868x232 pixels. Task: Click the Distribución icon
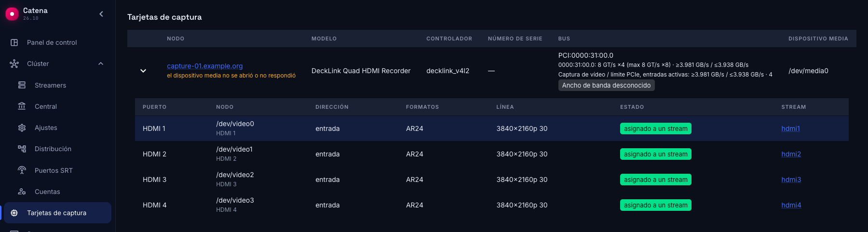click(x=22, y=149)
